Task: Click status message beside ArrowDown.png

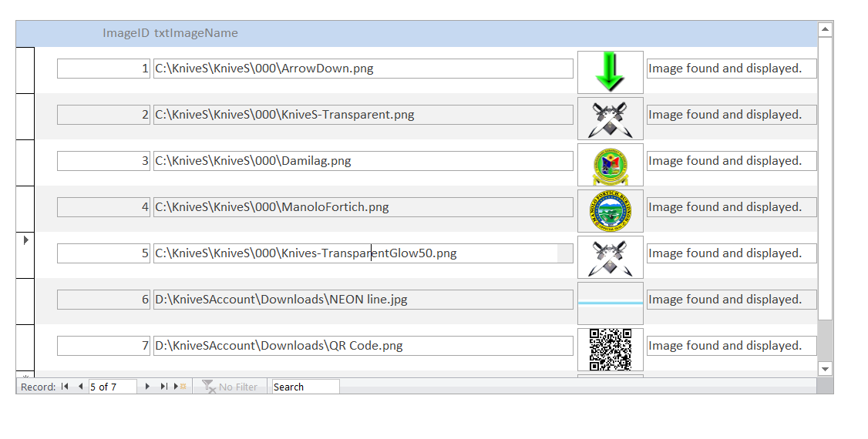Action: [732, 69]
